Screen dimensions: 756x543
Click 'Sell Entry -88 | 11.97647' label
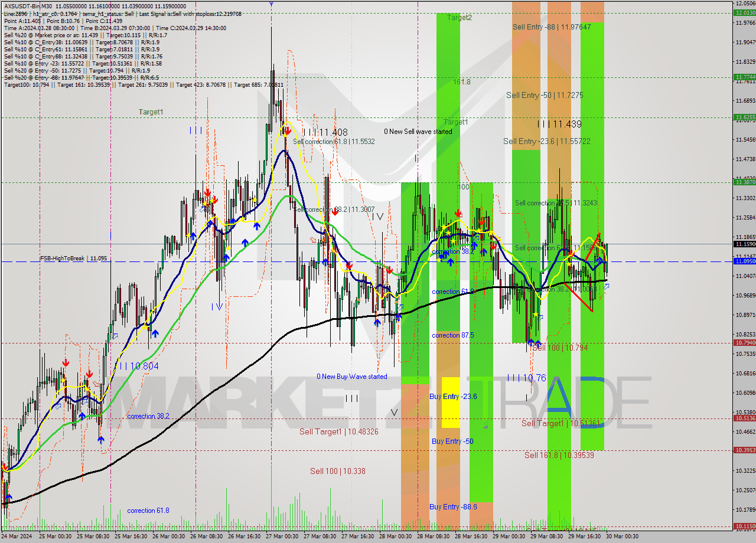point(552,27)
